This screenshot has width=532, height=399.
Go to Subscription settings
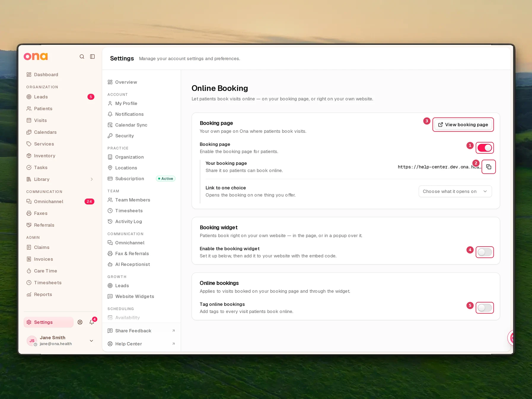pyautogui.click(x=141, y=179)
